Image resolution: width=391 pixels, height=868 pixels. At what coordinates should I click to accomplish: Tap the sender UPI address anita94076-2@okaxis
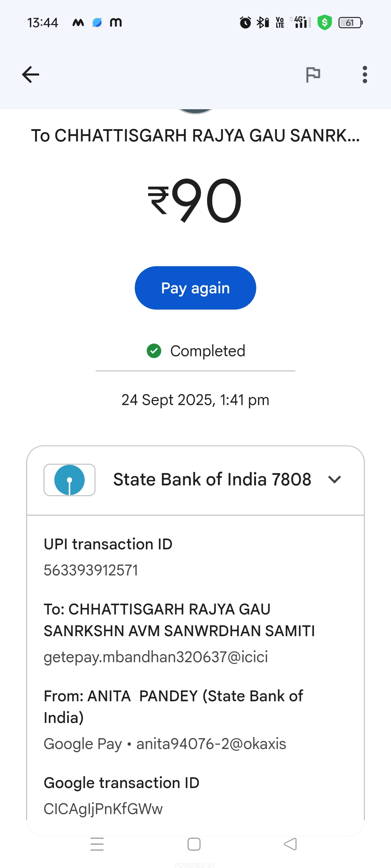tap(211, 744)
